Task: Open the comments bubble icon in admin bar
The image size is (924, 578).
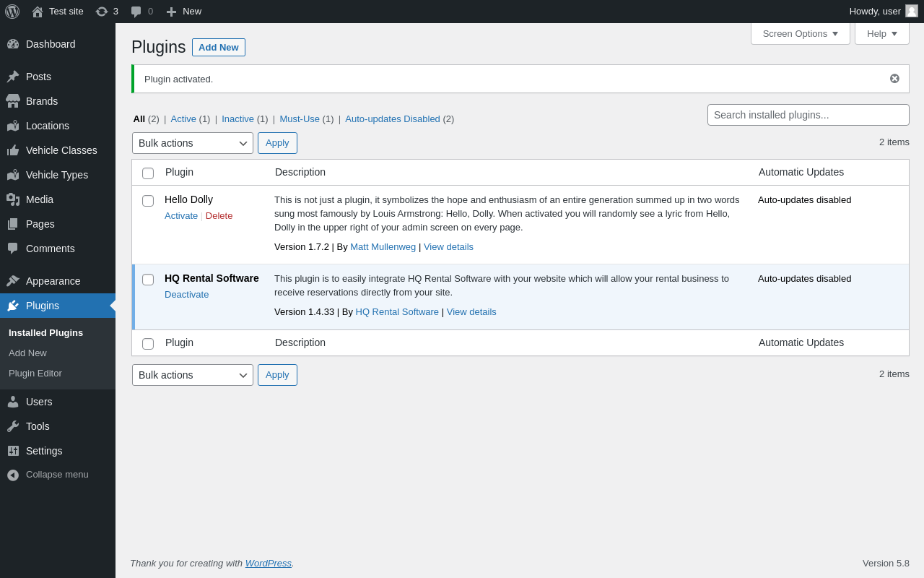Action: click(136, 12)
